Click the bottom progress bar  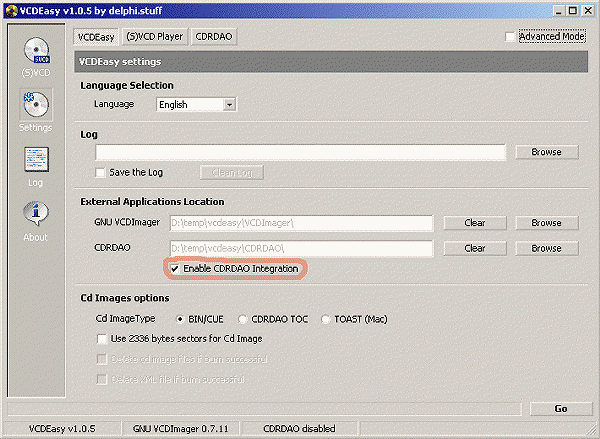(264, 409)
